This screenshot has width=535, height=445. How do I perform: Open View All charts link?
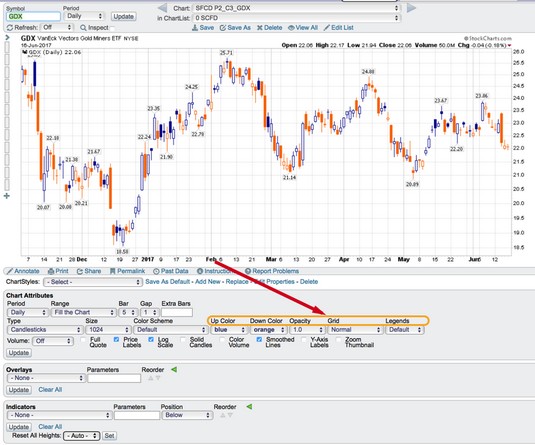(303, 28)
